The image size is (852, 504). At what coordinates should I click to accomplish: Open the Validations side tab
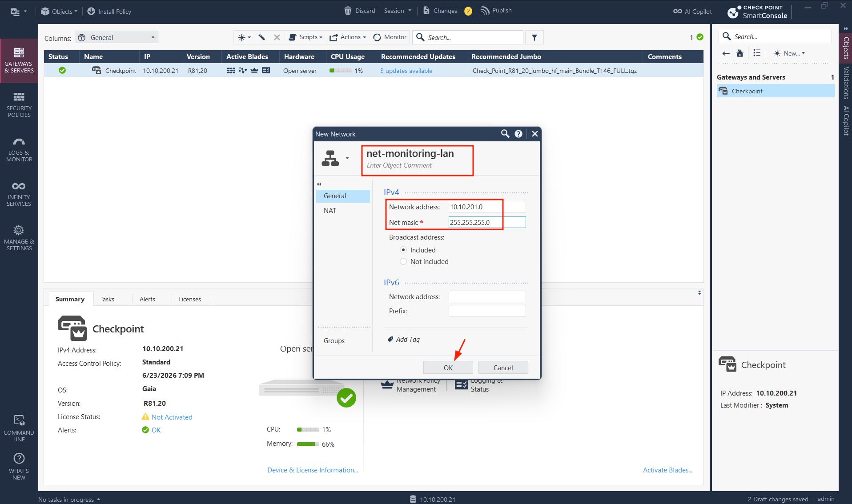(846, 83)
